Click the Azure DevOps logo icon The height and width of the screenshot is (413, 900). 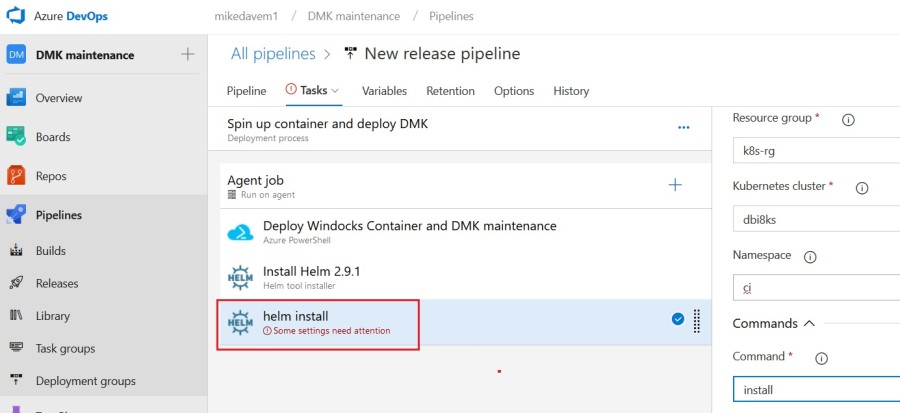tap(17, 17)
